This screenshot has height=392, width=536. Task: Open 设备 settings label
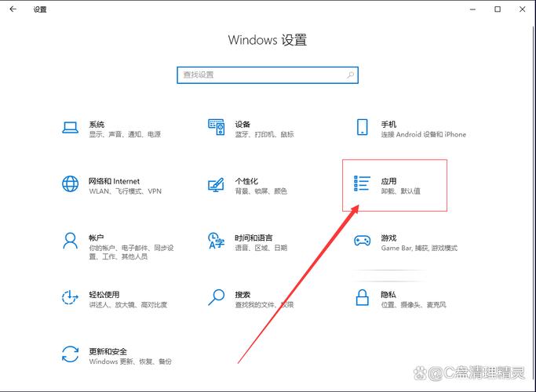coord(242,124)
